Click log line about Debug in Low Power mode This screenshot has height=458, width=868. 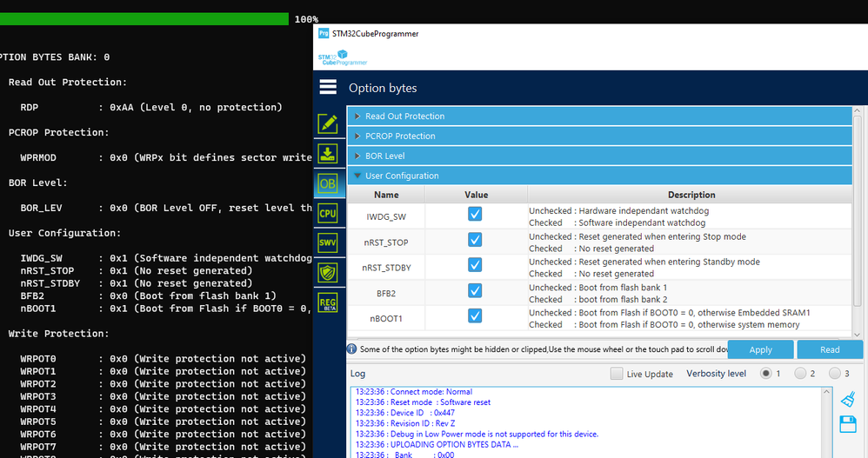click(477, 434)
